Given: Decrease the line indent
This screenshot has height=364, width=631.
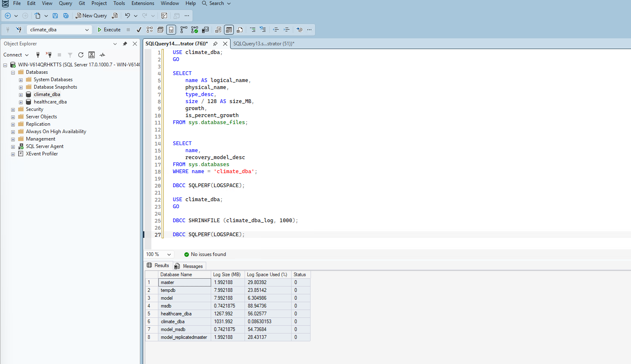Looking at the screenshot, I should click(276, 30).
